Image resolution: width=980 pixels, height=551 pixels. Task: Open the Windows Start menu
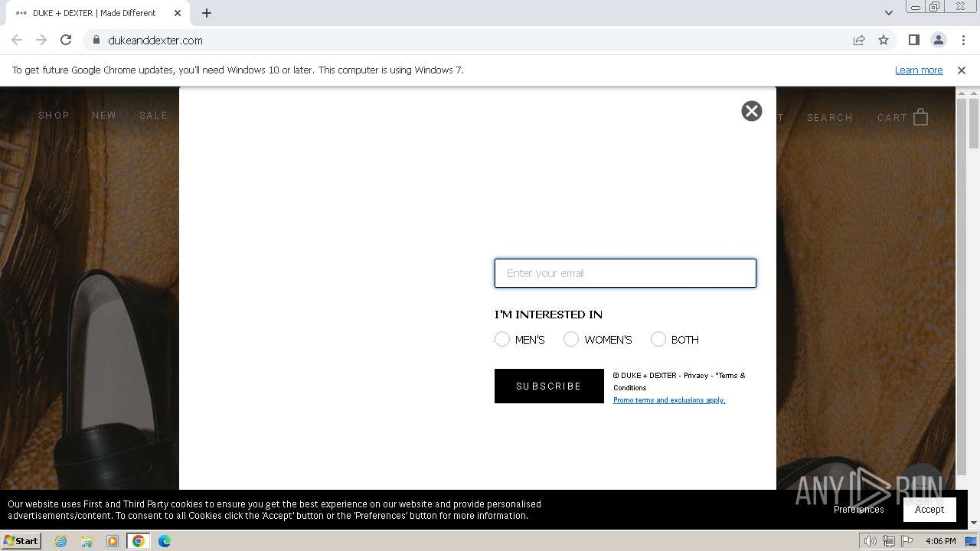click(x=21, y=541)
